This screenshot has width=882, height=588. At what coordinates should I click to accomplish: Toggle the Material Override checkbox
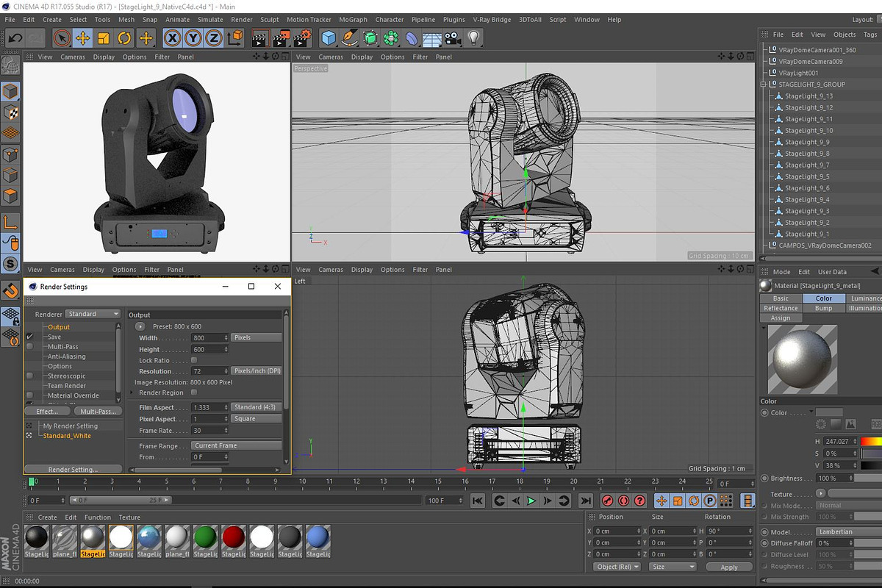point(29,395)
